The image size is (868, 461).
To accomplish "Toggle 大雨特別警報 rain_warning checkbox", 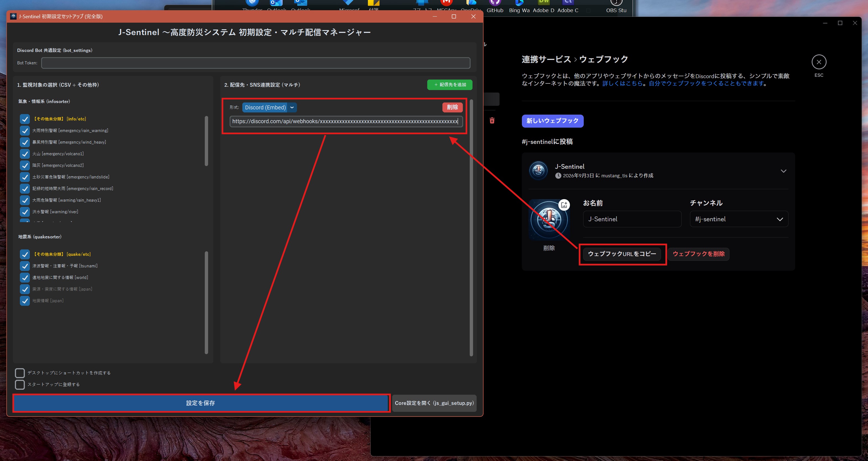I will click(25, 130).
